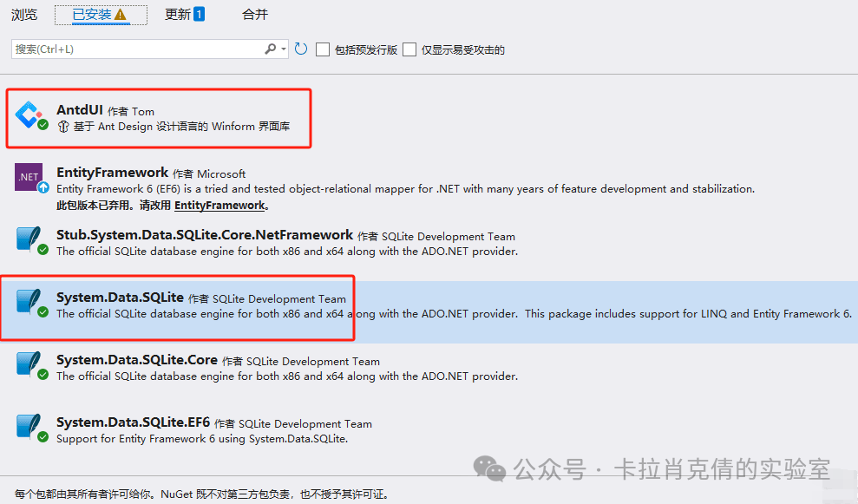Toggle the 仅显示易受攻击的 checkbox
The height and width of the screenshot is (504, 858).
pyautogui.click(x=409, y=49)
